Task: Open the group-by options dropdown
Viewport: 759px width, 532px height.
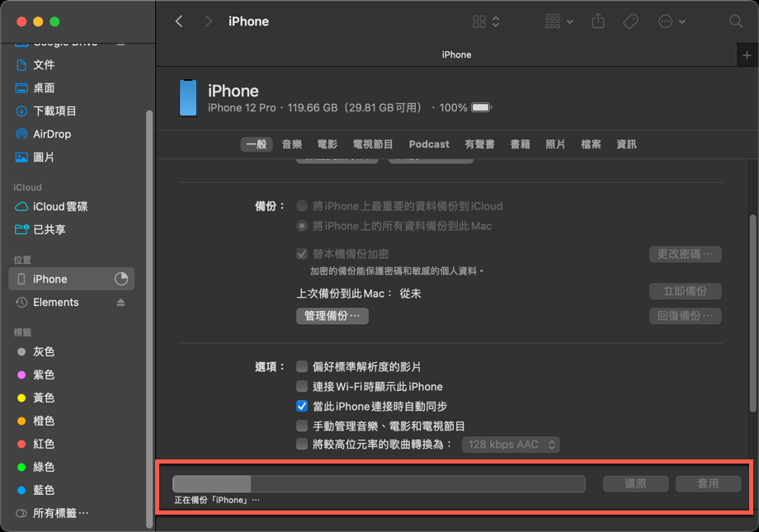Action: pyautogui.click(x=559, y=21)
